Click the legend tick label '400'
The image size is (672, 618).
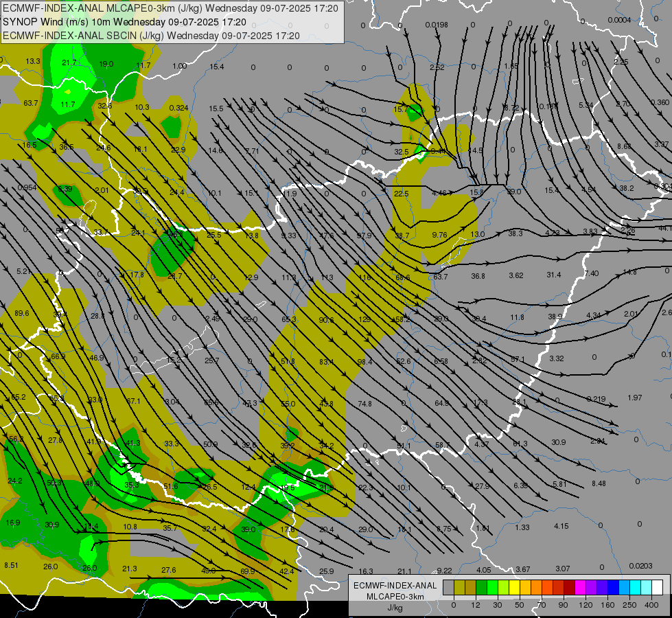(x=651, y=605)
